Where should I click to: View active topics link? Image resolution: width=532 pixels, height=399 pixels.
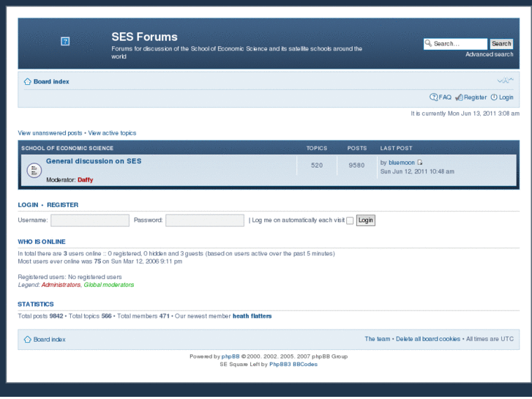click(112, 133)
